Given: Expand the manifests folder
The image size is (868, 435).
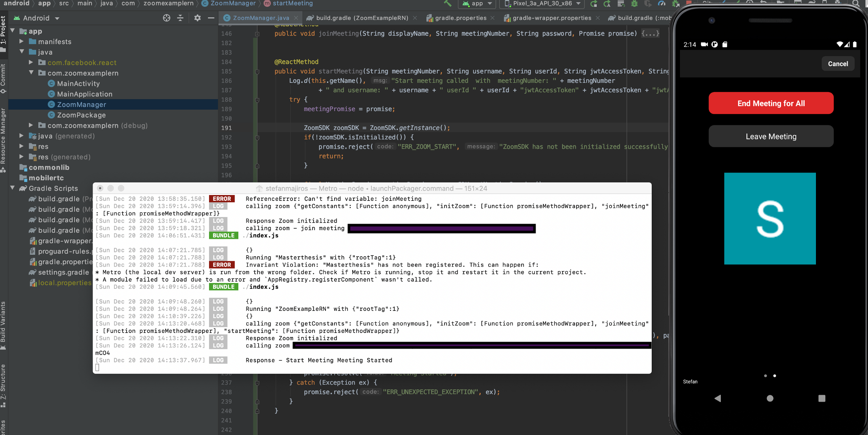Looking at the screenshot, I should [21, 42].
